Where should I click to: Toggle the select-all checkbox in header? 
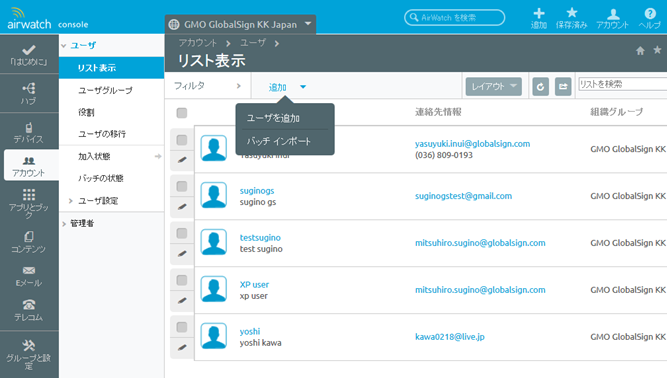pos(182,113)
